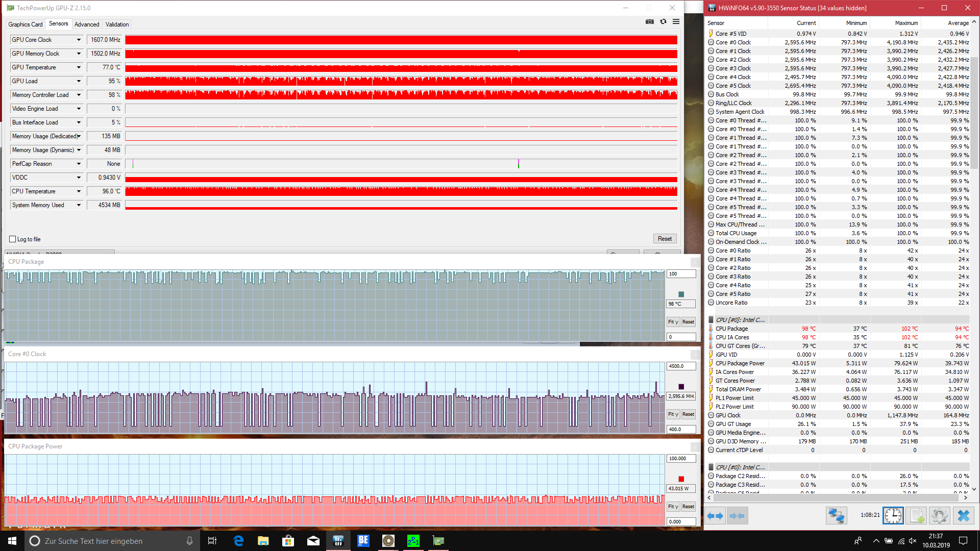Image resolution: width=980 pixels, height=551 pixels.
Task: Click HWiNFO network computers icon
Action: pos(836,516)
